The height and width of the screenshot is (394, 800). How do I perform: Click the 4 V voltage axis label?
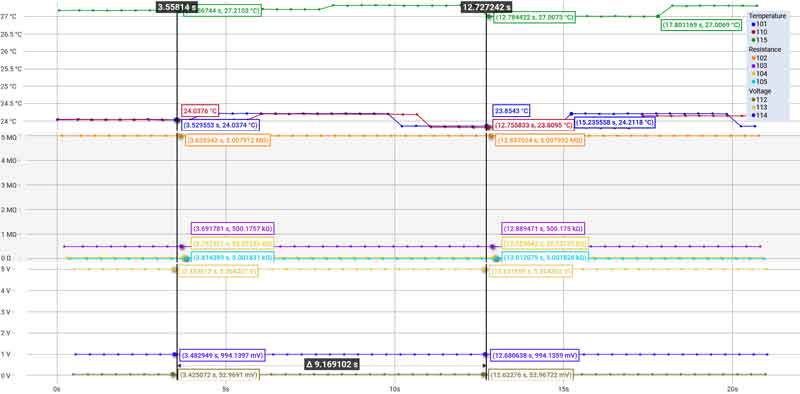[x=7, y=290]
